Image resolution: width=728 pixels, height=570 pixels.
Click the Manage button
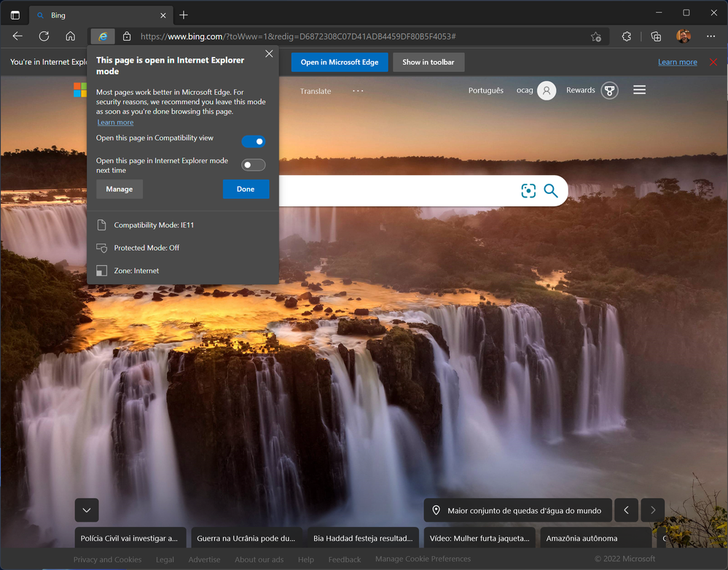120,189
